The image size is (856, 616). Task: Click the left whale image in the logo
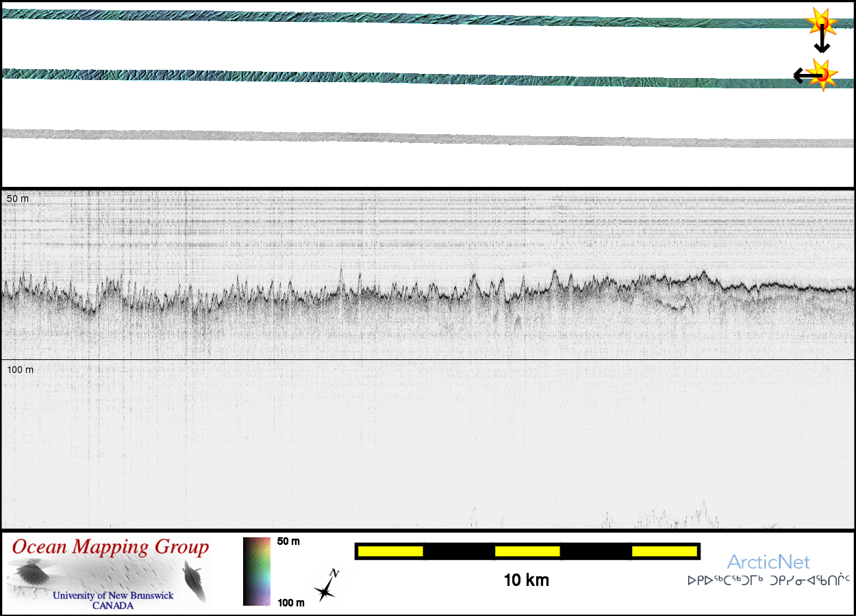click(32, 573)
